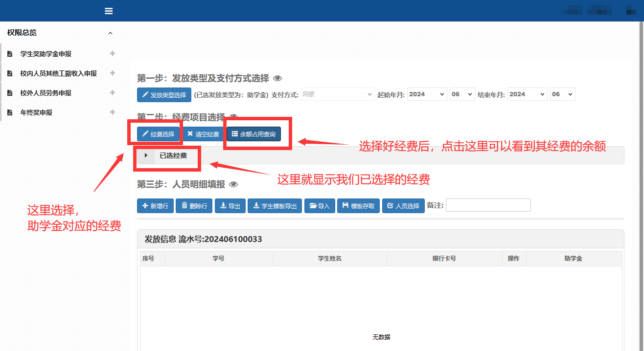Expand the 已选经费 panel triangle

tap(146, 155)
